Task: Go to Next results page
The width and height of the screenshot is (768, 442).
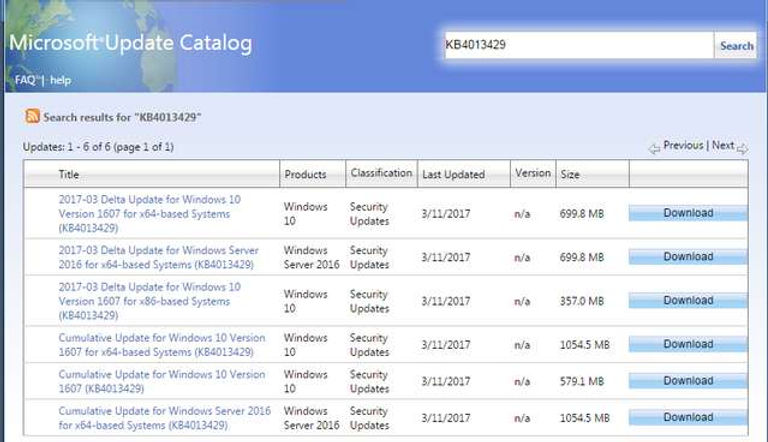Action: tap(723, 145)
